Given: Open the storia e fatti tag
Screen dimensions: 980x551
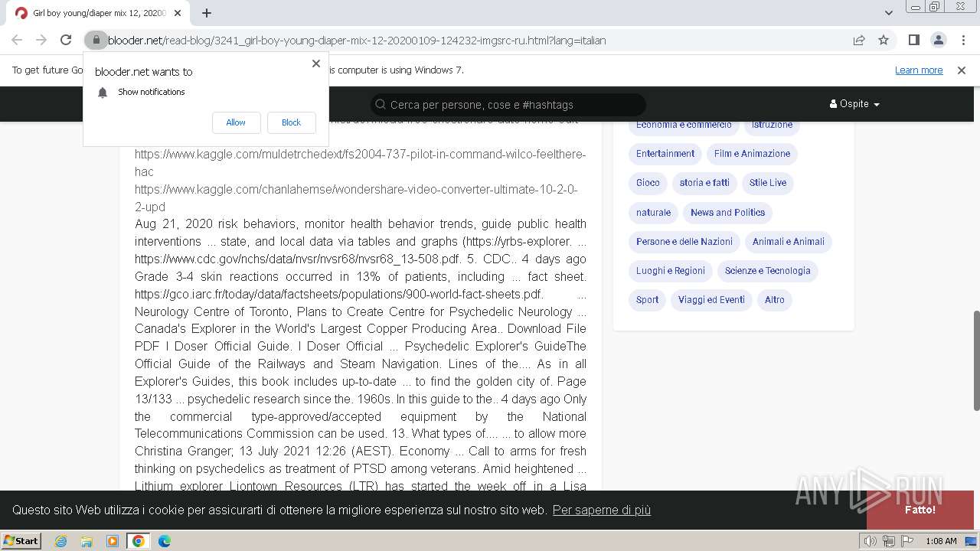Looking at the screenshot, I should 704,183.
